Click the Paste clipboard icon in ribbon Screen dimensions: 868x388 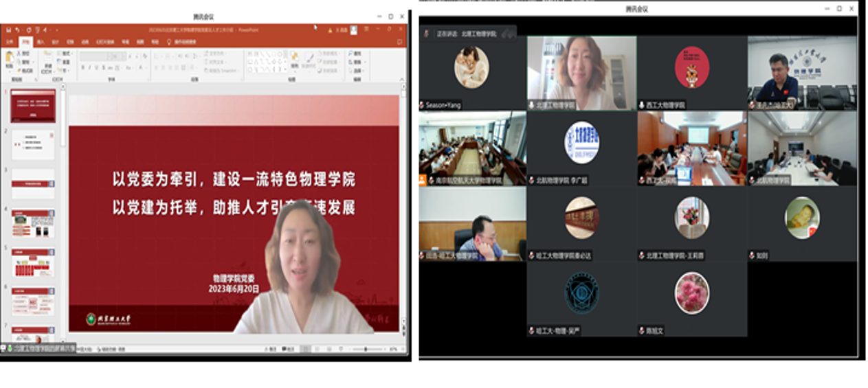10,59
